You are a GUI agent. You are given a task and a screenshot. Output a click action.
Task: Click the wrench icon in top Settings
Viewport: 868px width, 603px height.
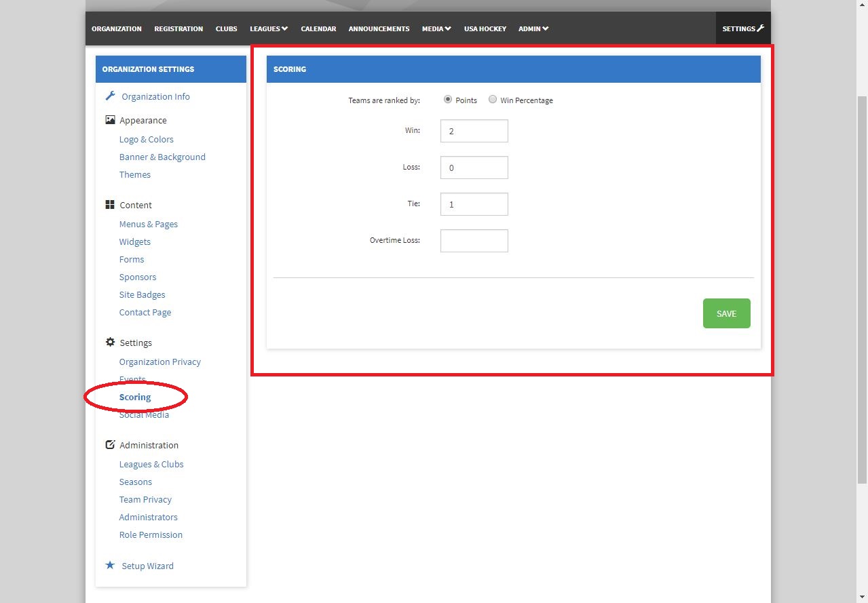760,28
